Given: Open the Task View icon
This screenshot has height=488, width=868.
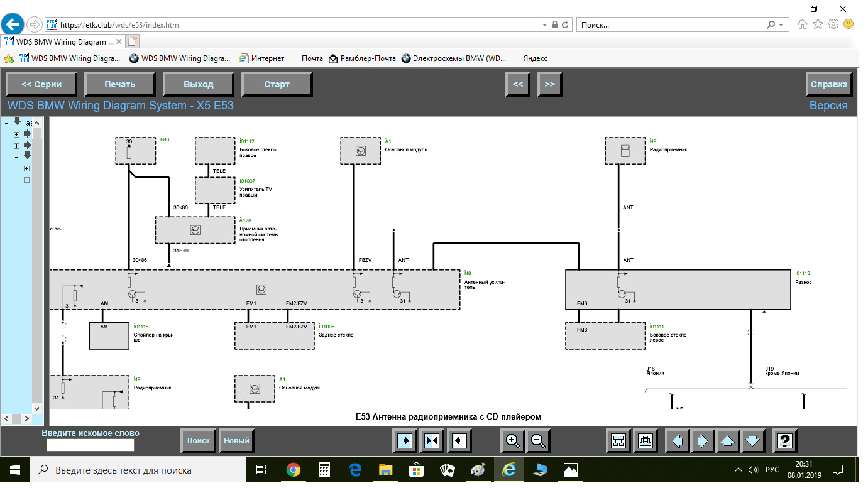Looking at the screenshot, I should (x=261, y=470).
